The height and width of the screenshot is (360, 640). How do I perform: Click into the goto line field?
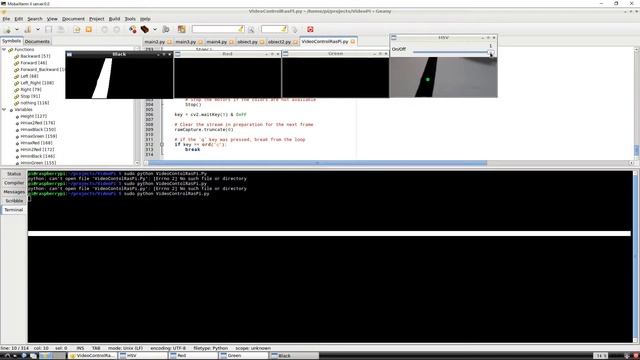coord(274,29)
